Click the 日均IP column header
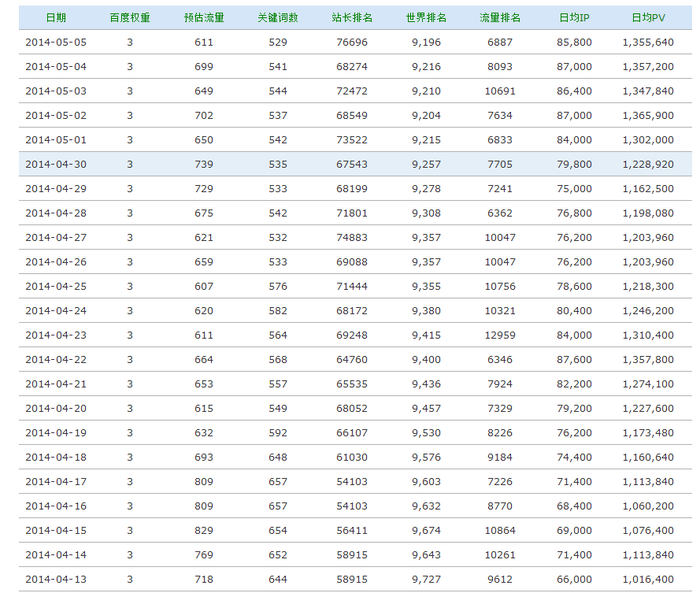The width and height of the screenshot is (700, 593). click(574, 17)
